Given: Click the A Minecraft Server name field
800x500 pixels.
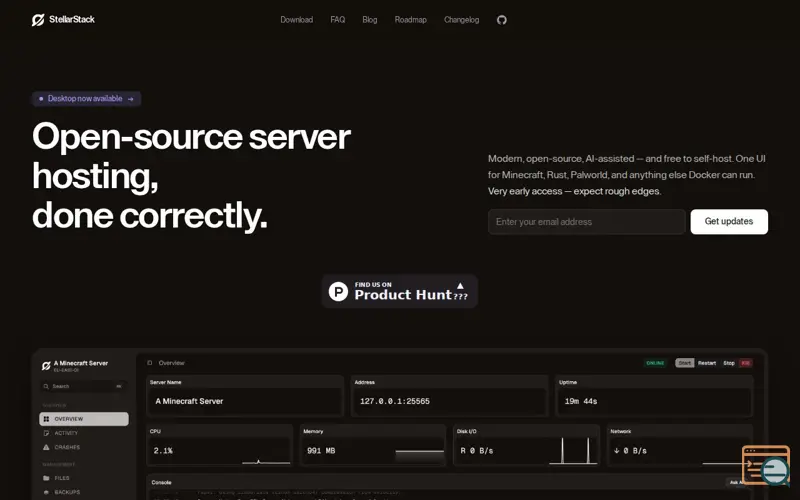Looking at the screenshot, I should (x=245, y=401).
